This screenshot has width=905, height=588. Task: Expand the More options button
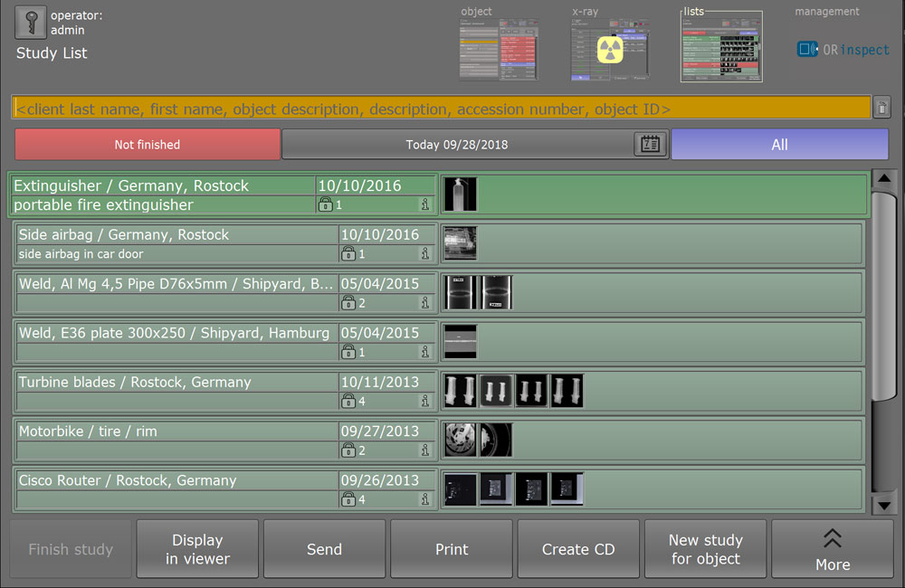coord(833,549)
